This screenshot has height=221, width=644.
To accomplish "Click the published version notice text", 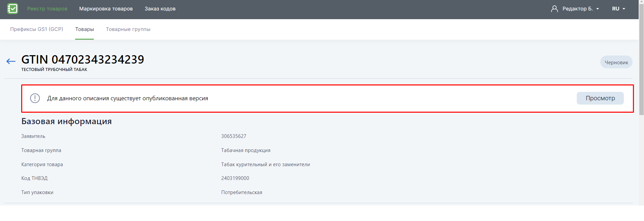I will click(x=128, y=98).
